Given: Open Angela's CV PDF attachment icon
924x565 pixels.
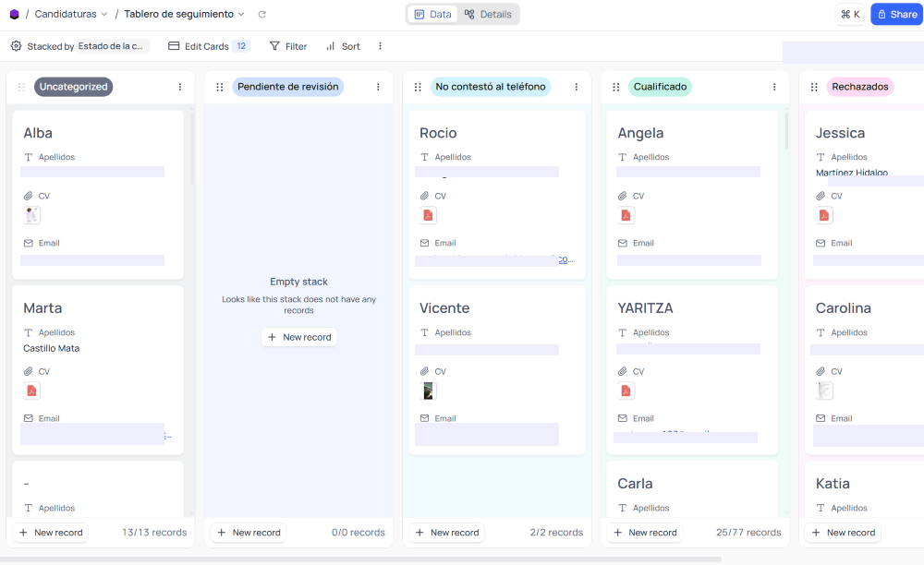Looking at the screenshot, I should tap(626, 215).
